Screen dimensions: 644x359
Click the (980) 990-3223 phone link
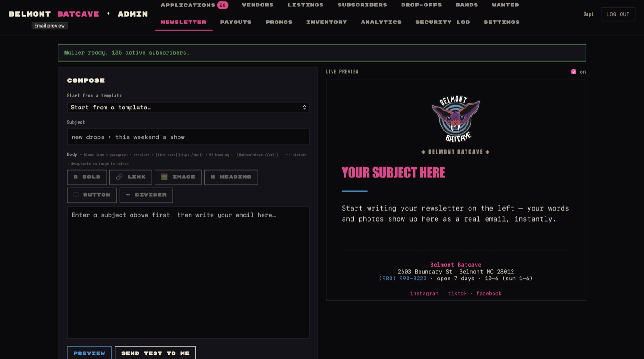(x=402, y=279)
